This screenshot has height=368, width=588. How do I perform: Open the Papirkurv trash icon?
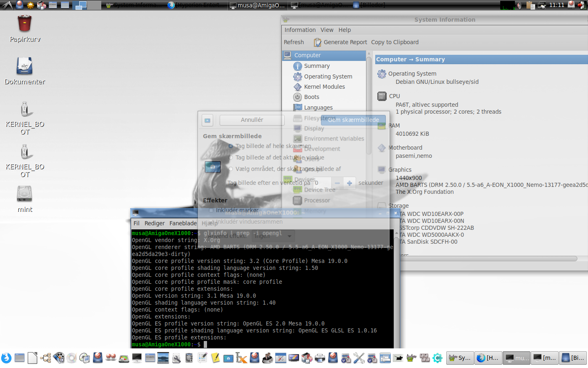pos(24,25)
